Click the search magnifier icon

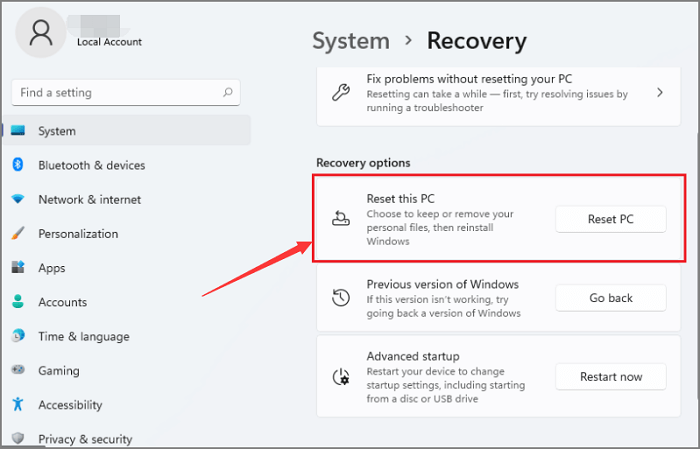pos(228,92)
